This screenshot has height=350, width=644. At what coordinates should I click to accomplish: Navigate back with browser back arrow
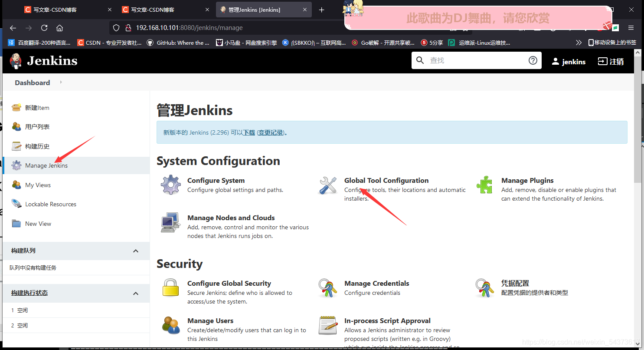tap(13, 28)
